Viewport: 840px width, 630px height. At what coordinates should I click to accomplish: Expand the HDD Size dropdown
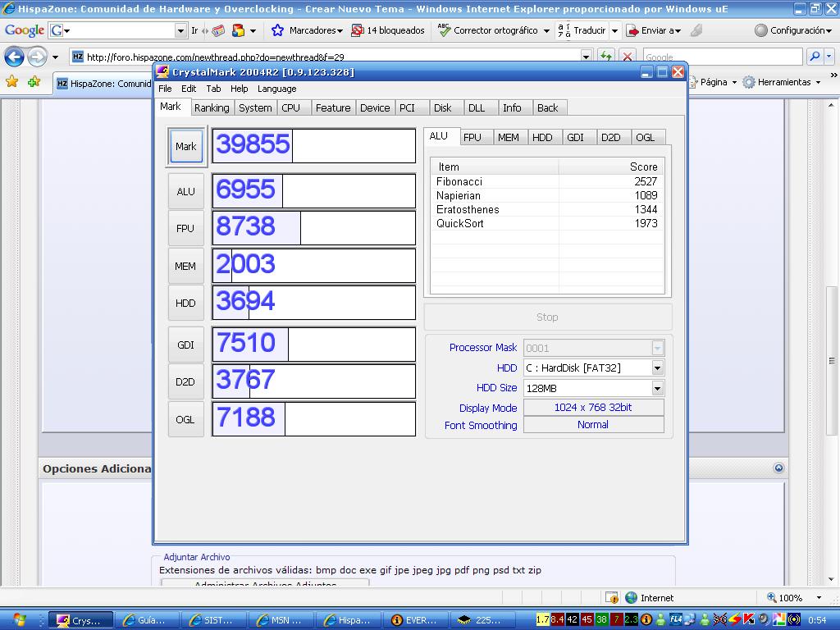(x=657, y=388)
